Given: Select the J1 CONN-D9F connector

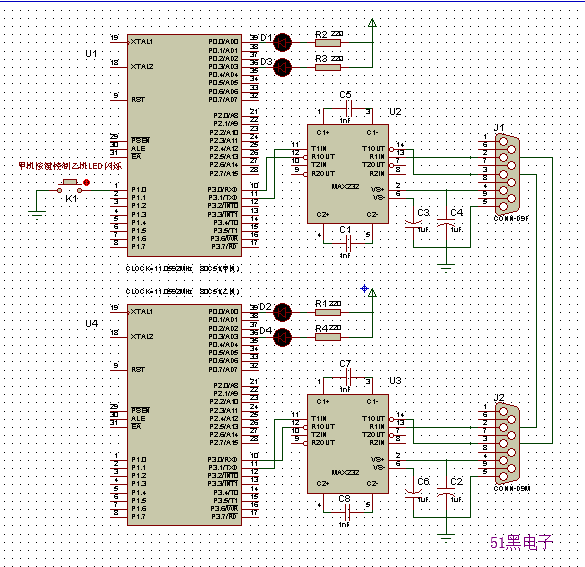Looking at the screenshot, I should tap(508, 173).
